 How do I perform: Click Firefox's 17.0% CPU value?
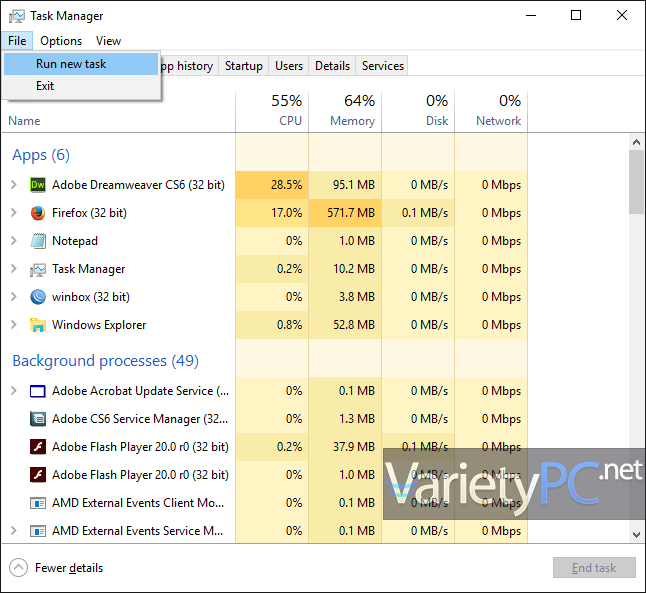click(286, 213)
